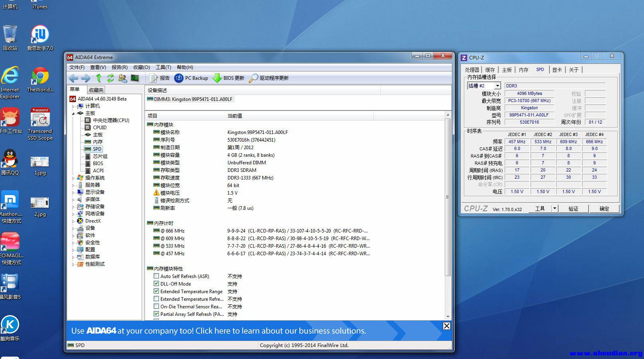Click the 当前值 column header
The height and width of the screenshot is (359, 644).
(299, 116)
